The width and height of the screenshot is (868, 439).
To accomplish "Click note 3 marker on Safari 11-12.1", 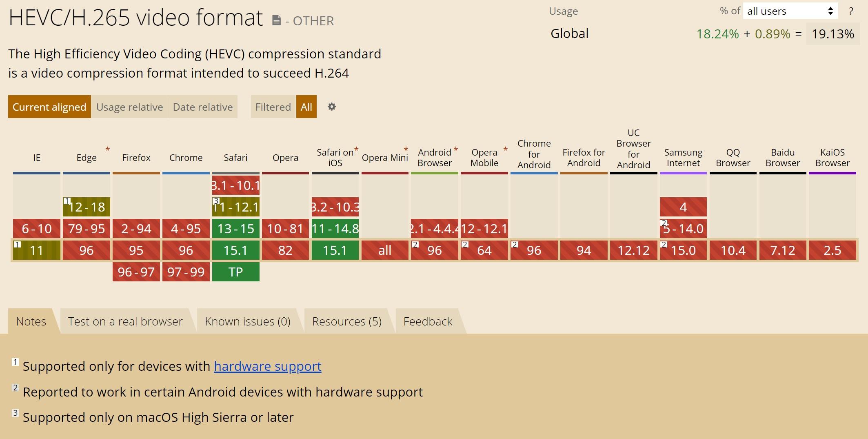I will point(216,201).
